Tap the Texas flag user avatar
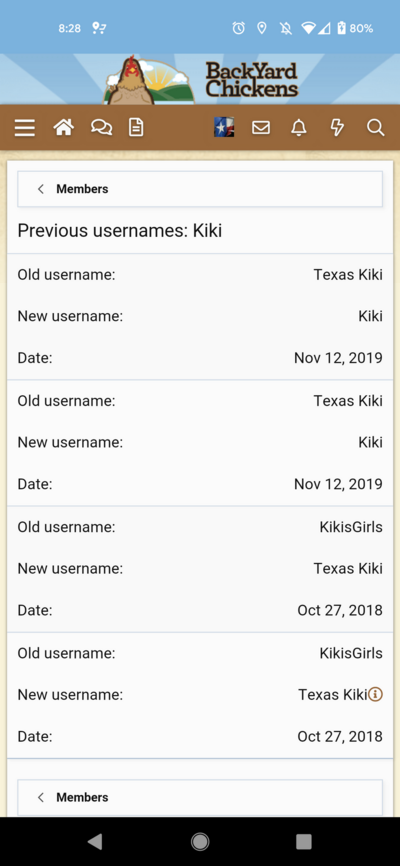The width and height of the screenshot is (400, 866). point(224,128)
